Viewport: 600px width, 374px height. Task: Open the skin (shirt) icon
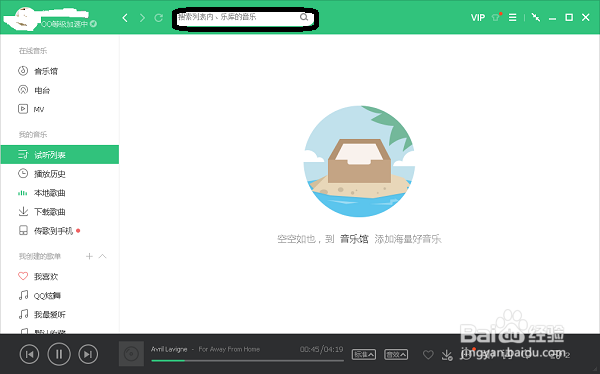tap(496, 17)
